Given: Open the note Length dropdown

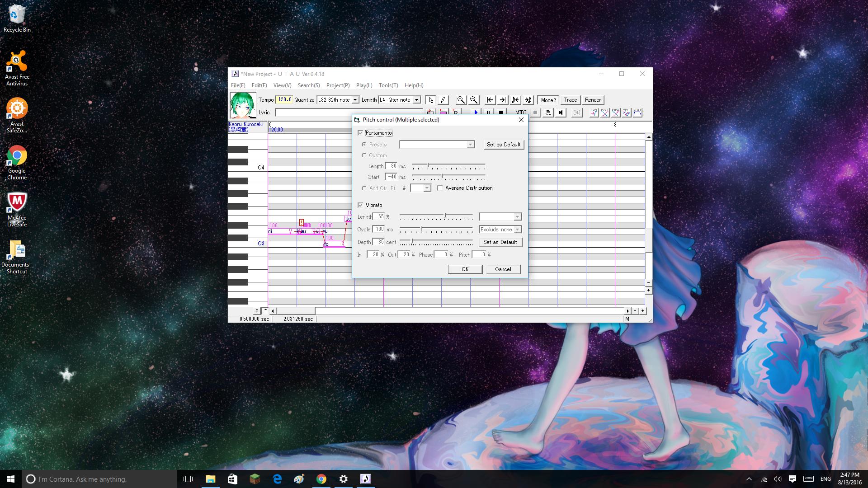Looking at the screenshot, I should coord(416,100).
